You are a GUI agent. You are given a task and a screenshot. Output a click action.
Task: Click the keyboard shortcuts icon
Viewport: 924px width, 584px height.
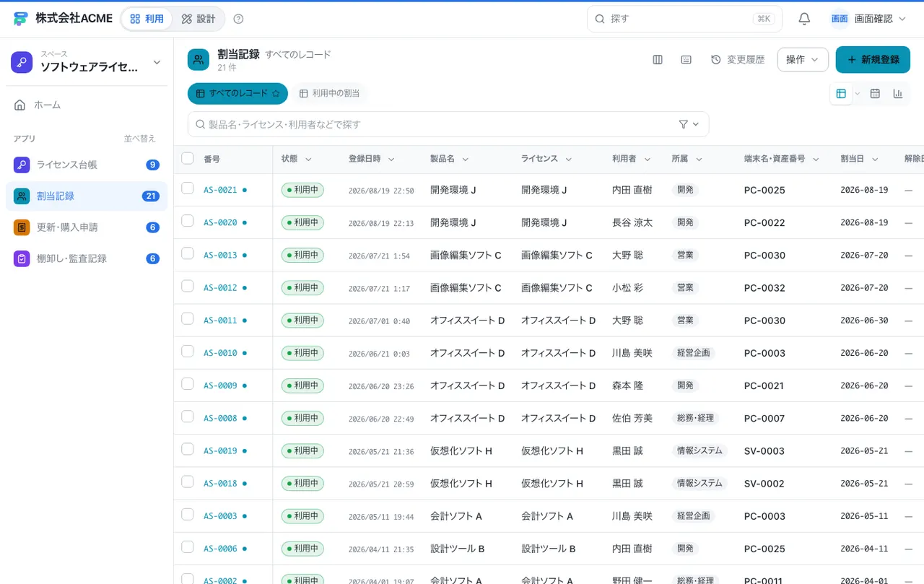(x=687, y=60)
